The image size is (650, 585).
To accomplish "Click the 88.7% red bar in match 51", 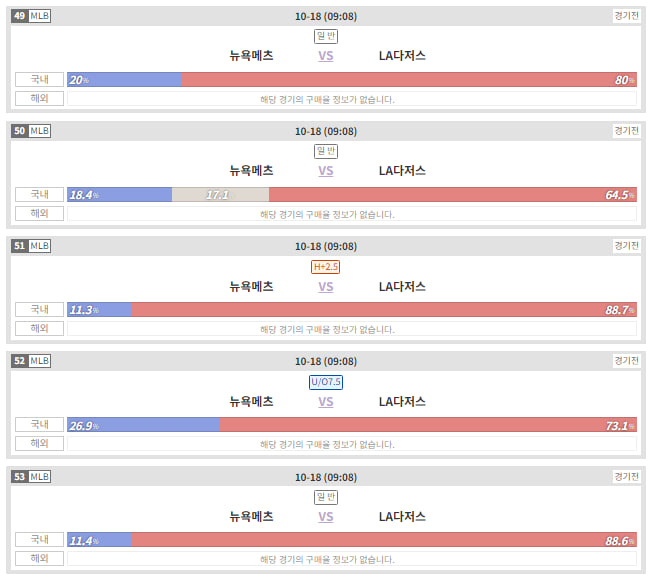I will [x=384, y=310].
